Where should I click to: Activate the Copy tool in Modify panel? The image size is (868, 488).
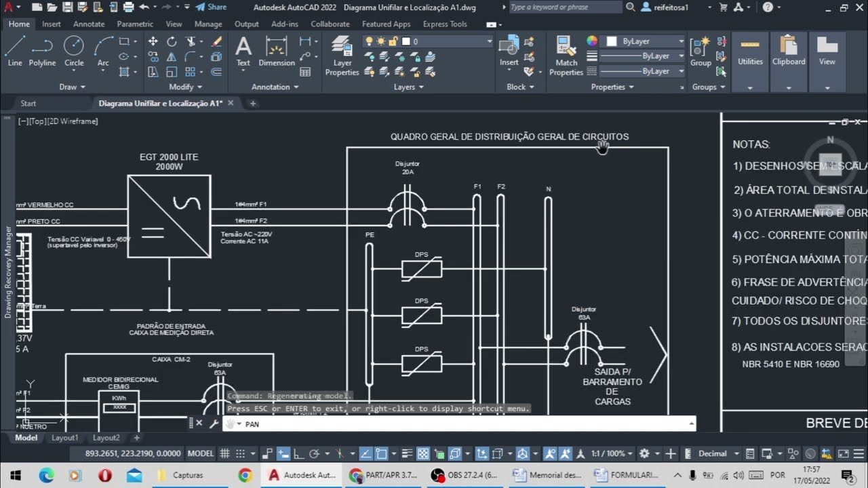tap(153, 57)
